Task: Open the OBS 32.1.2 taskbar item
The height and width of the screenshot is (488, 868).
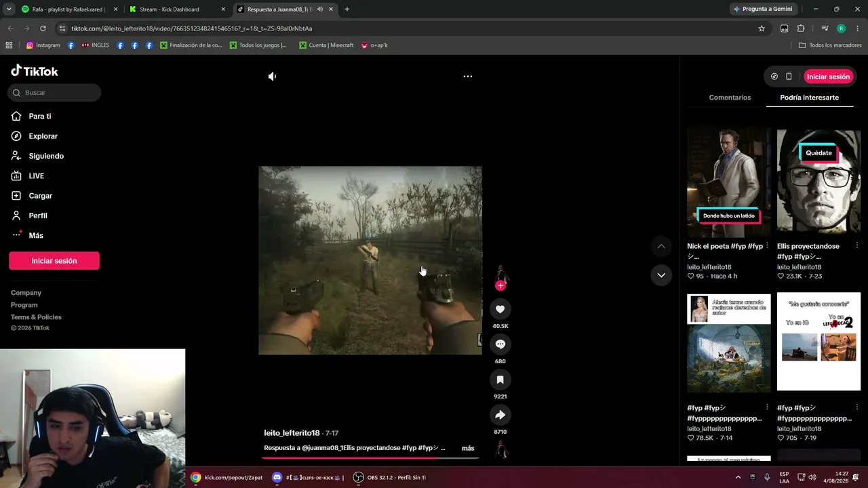Action: coord(391,478)
